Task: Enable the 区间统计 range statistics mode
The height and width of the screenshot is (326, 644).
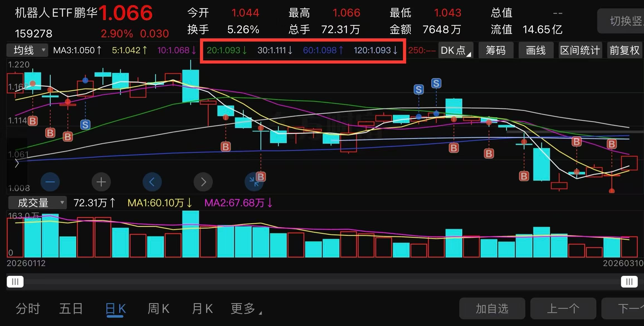Action: (580, 50)
